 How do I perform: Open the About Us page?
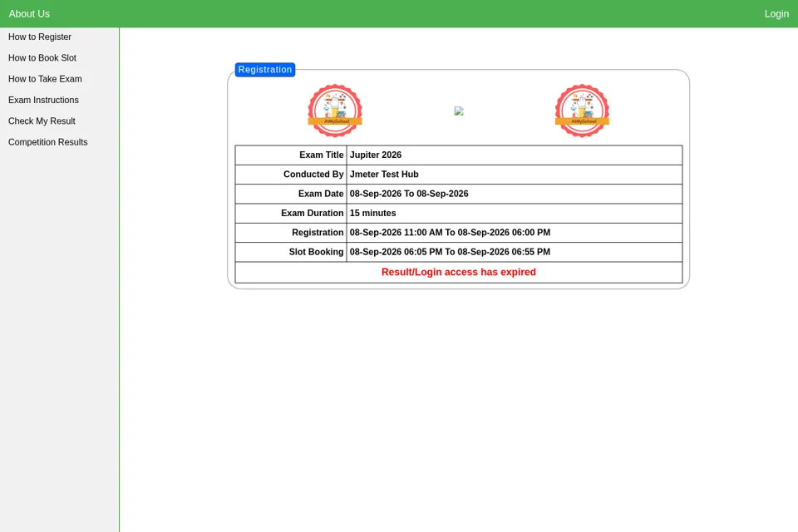29,14
